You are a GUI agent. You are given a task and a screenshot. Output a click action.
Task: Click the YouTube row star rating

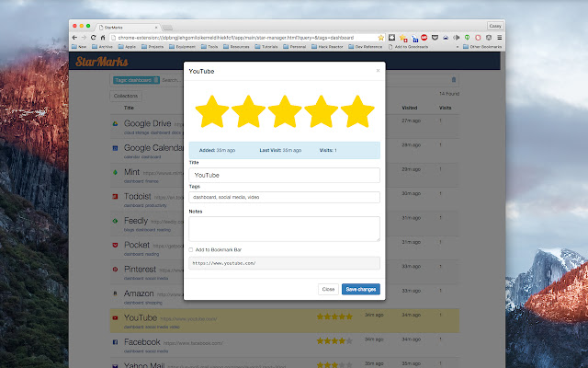click(334, 316)
